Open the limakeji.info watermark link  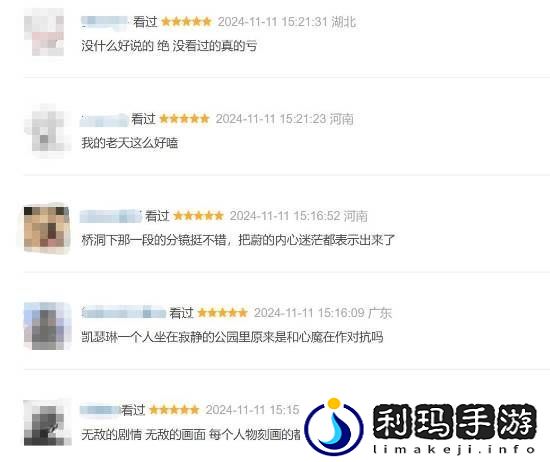(x=455, y=449)
